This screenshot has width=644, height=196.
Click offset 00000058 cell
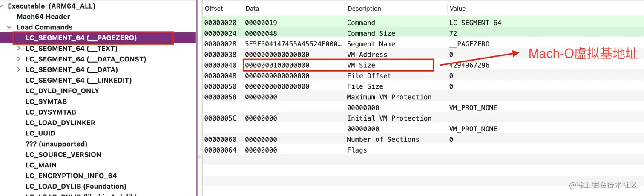click(x=220, y=97)
